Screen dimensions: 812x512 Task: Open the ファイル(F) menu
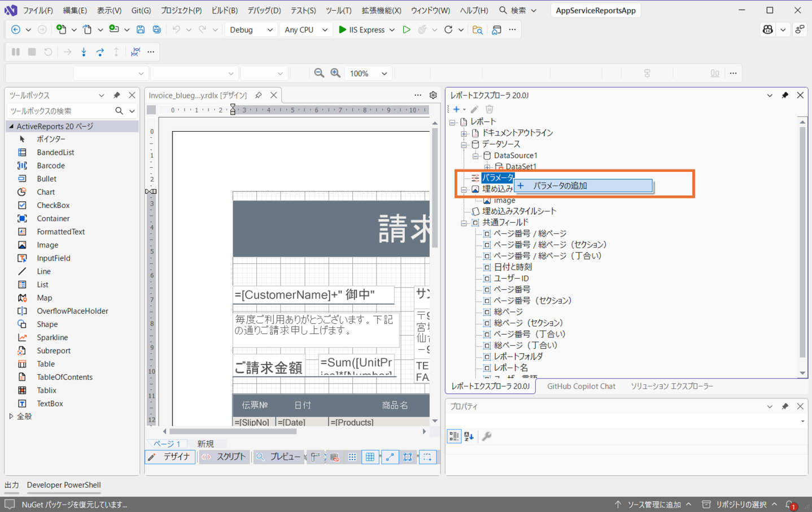point(38,11)
